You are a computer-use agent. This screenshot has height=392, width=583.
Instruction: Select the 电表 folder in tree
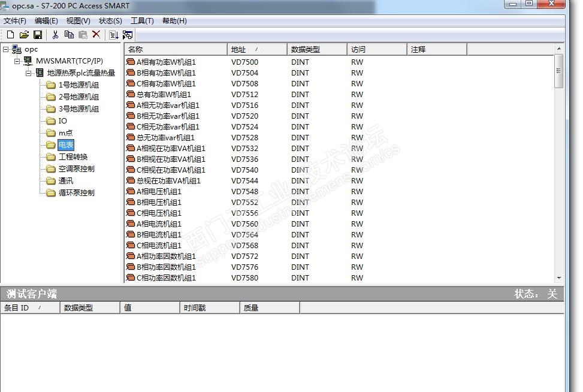point(66,144)
